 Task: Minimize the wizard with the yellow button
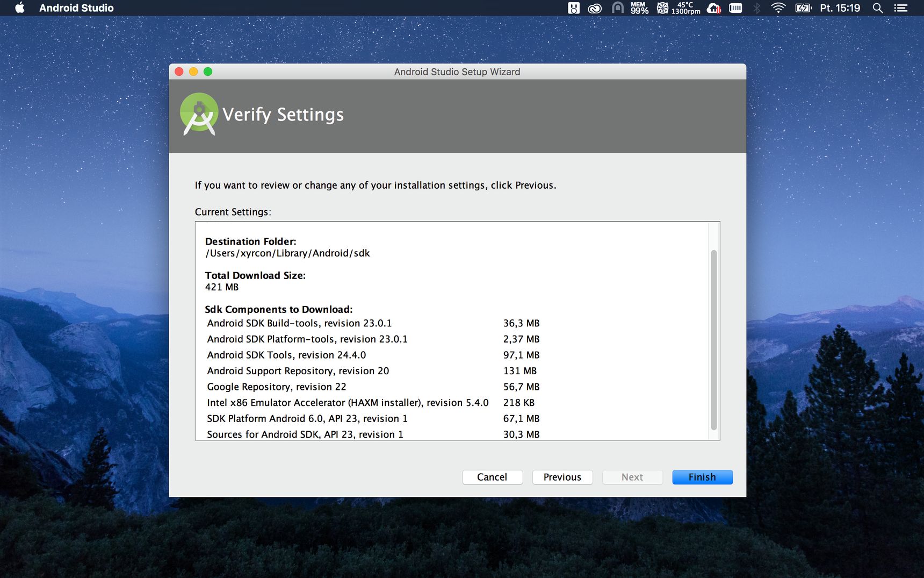pyautogui.click(x=193, y=72)
